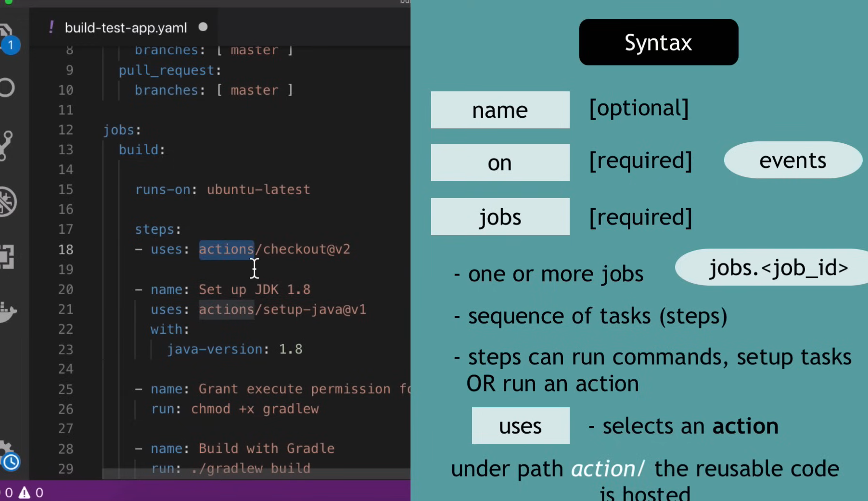
Task: Open the Source Control view
Action: pyautogui.click(x=6, y=145)
